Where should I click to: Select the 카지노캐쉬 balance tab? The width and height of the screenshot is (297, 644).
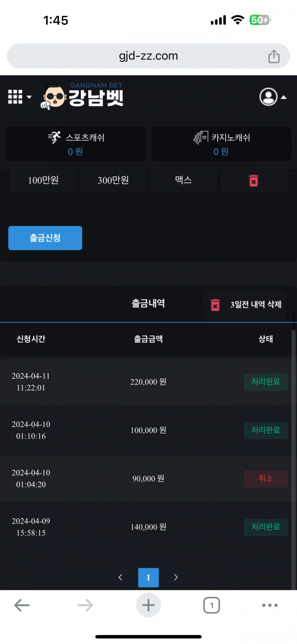221,144
